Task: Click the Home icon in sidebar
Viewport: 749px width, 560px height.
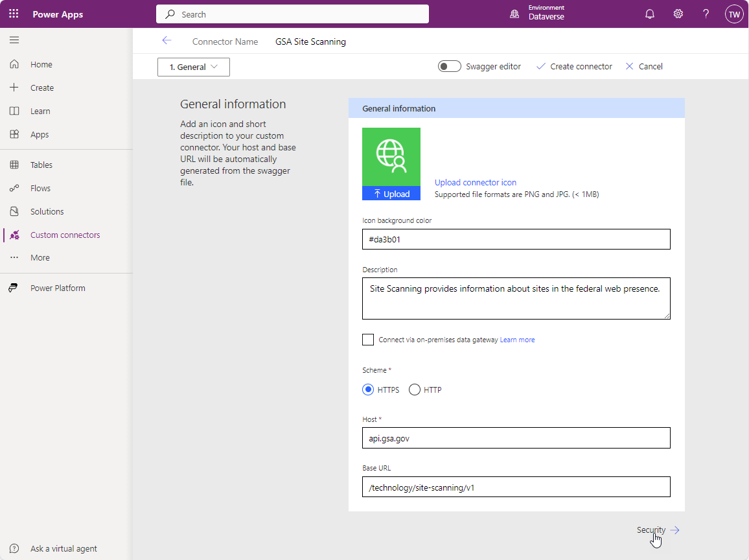Action: click(14, 64)
